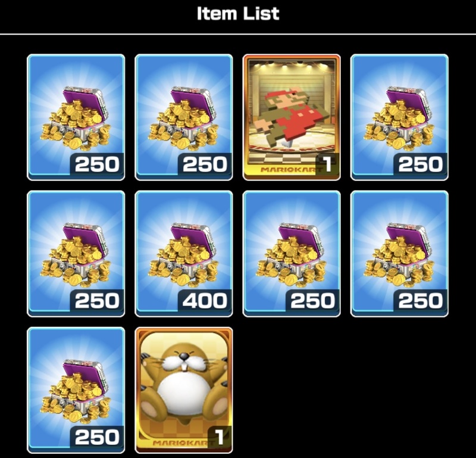
Task: Click quantity badge 1 on pixel Mario card
Action: click(x=327, y=164)
